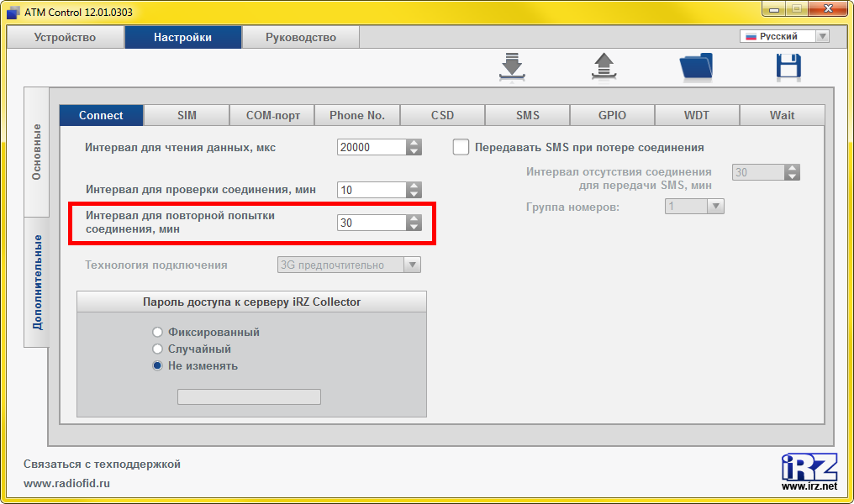Screen dimensions: 854x504
Task: Increase data reading interval with up arrow
Action: (x=414, y=143)
